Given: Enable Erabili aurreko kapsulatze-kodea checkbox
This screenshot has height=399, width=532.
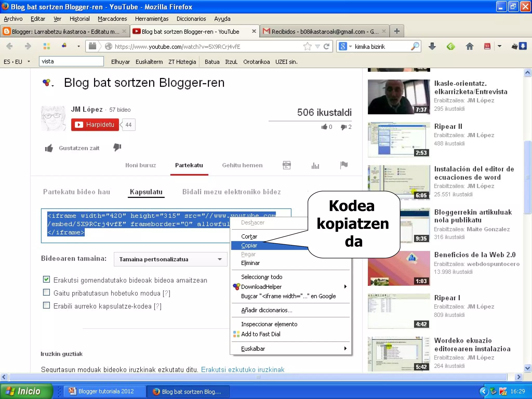Looking at the screenshot, I should tap(46, 305).
